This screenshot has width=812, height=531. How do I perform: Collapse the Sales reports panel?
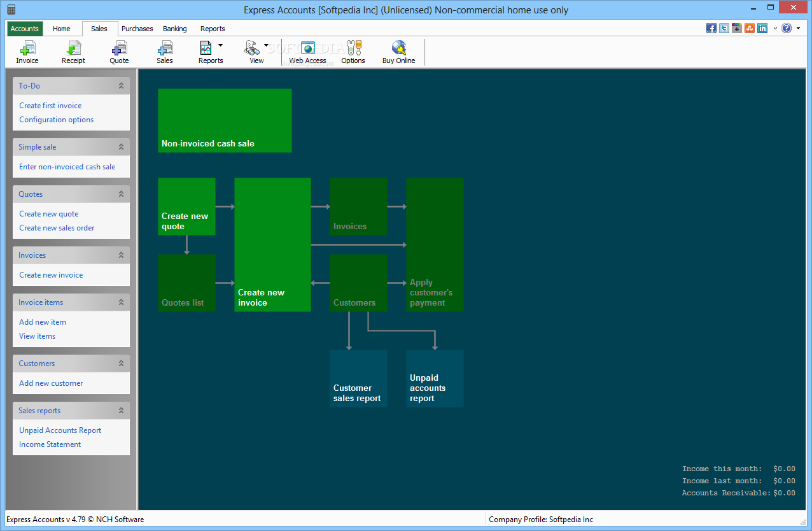[x=121, y=411]
